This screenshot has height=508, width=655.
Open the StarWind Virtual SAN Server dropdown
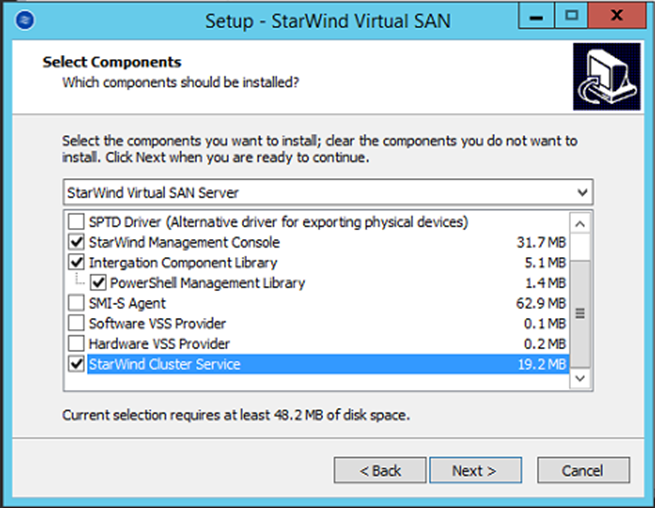(328, 193)
